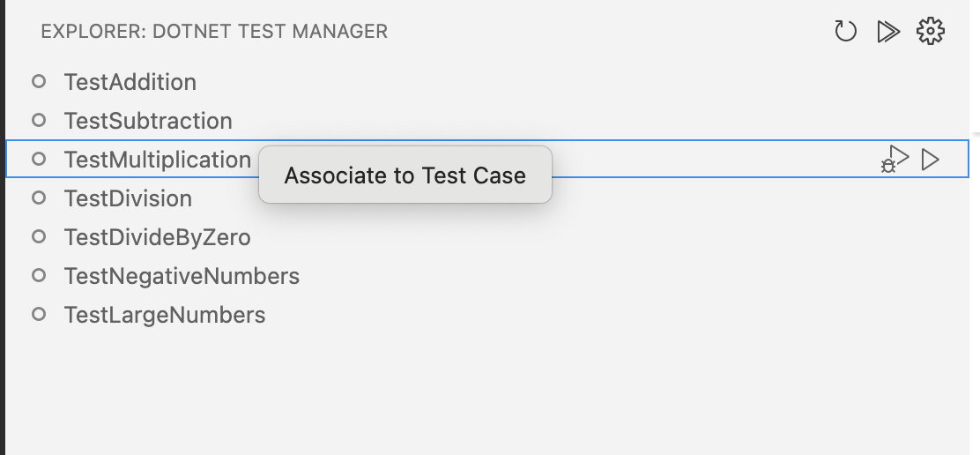
Task: Select the TestDivision test item
Action: [128, 198]
